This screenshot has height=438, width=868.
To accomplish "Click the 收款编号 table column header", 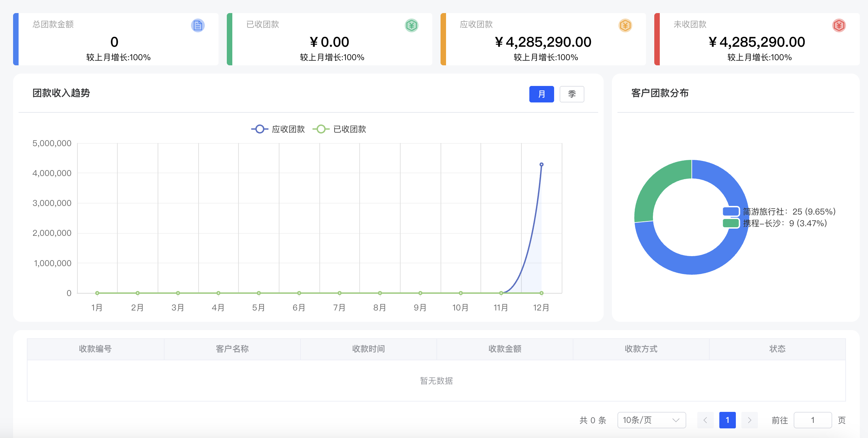I will tap(96, 349).
